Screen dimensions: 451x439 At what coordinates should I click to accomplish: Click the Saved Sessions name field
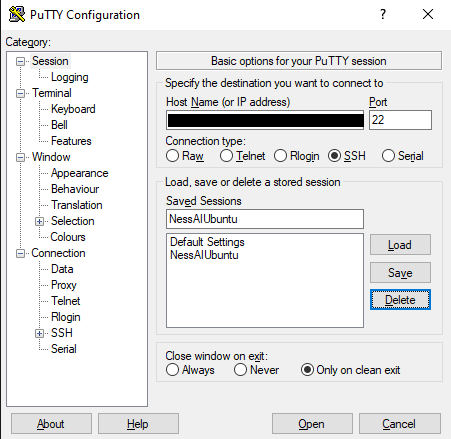(x=265, y=219)
